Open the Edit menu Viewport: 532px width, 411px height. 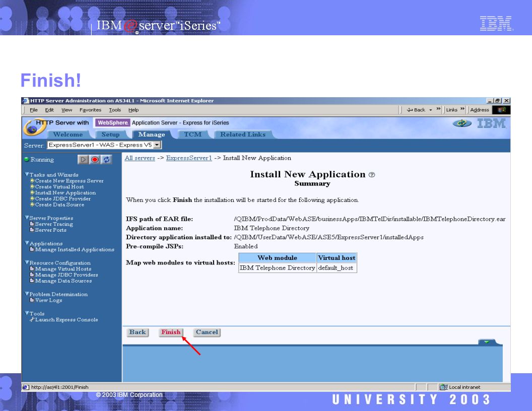tap(49, 110)
